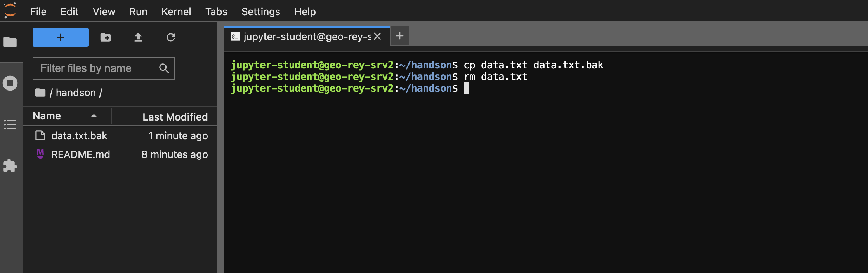Sort files by Name column
This screenshot has width=868, height=273.
47,116
